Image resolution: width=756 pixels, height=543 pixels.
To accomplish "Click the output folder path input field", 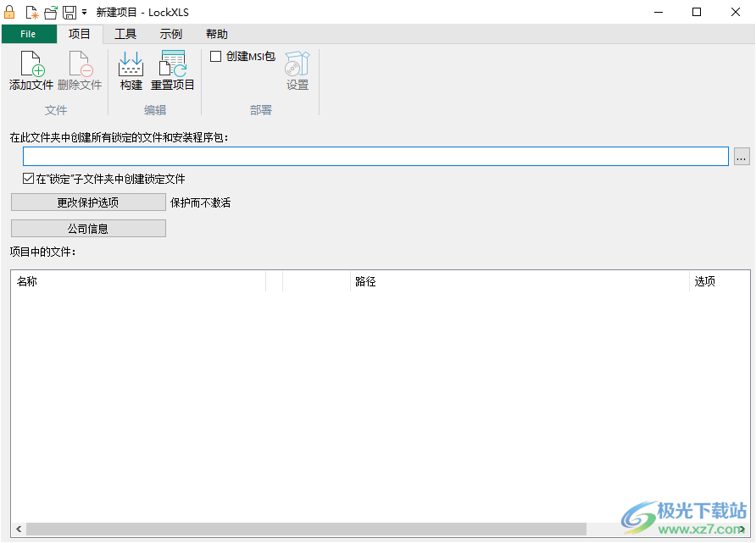I will point(375,157).
